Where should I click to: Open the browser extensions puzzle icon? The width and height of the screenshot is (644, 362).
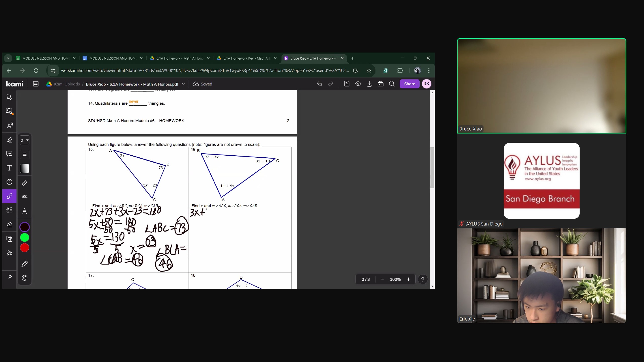(400, 71)
